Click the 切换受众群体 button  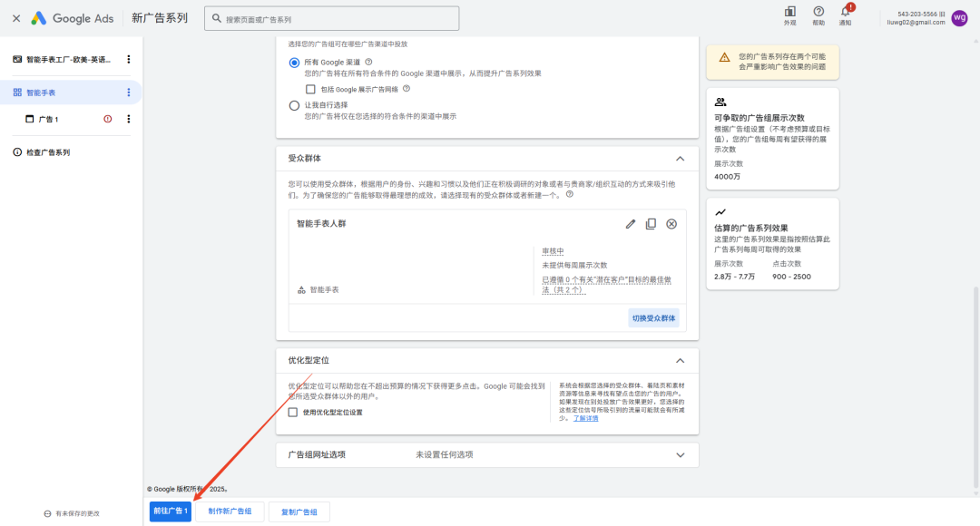pyautogui.click(x=654, y=318)
